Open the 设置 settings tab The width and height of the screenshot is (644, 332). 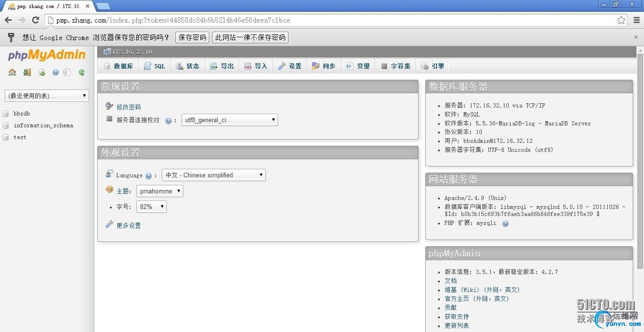tap(289, 66)
